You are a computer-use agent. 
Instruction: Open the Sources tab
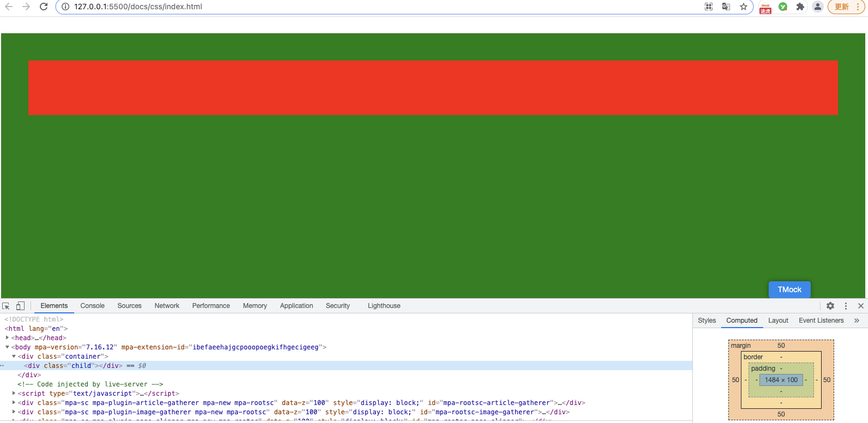[x=129, y=306]
